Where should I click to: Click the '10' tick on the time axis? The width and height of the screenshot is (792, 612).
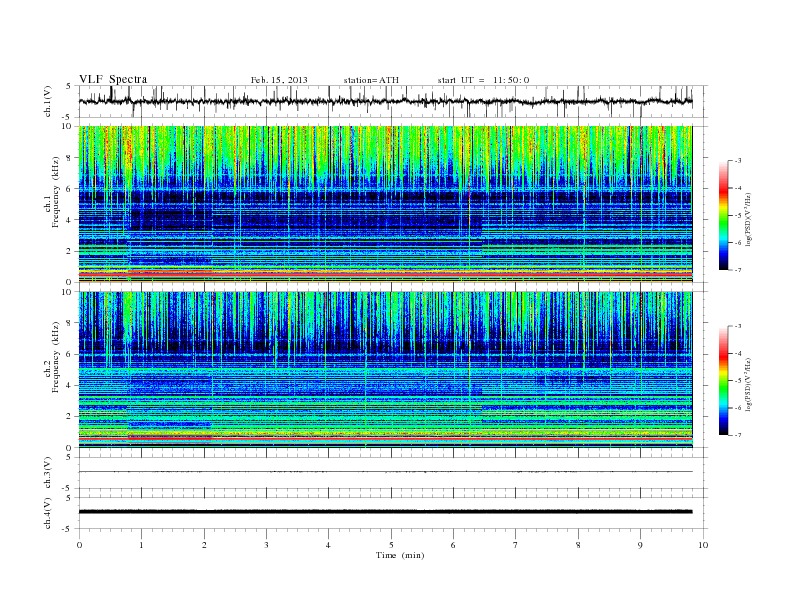pos(703,545)
